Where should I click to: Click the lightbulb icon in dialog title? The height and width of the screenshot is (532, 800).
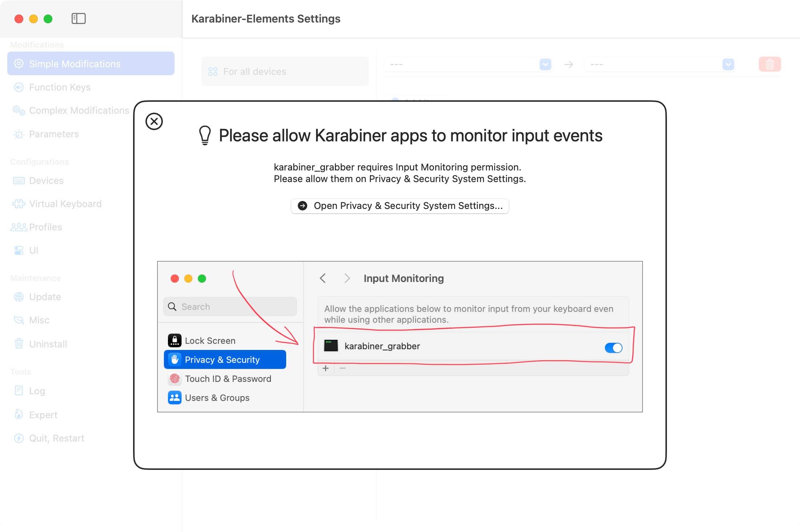coord(205,136)
